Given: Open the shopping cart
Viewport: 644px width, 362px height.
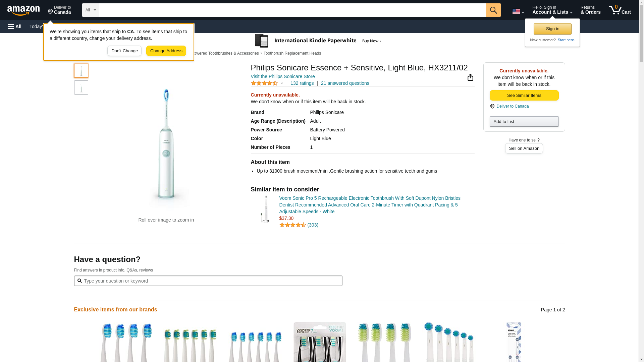Looking at the screenshot, I should [x=620, y=10].
